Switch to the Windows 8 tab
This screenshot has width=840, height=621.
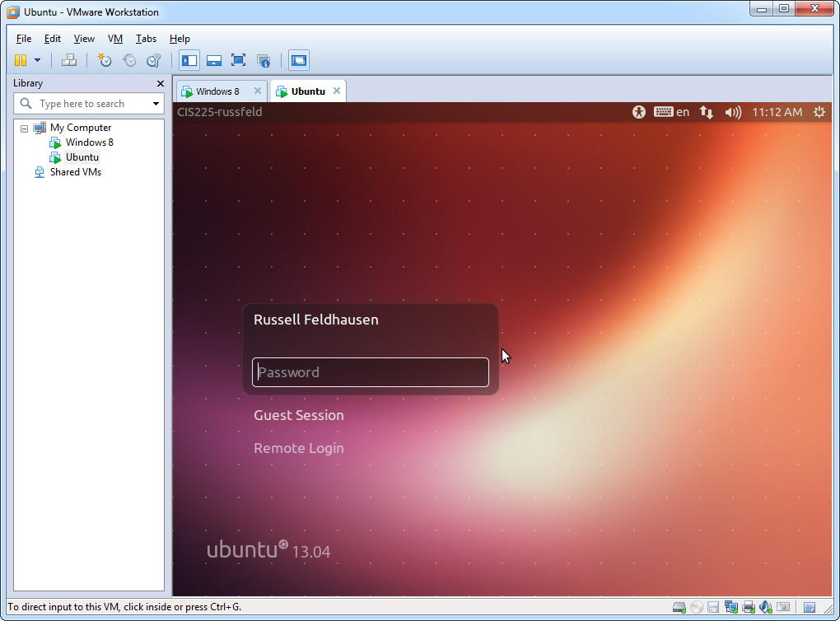217,91
